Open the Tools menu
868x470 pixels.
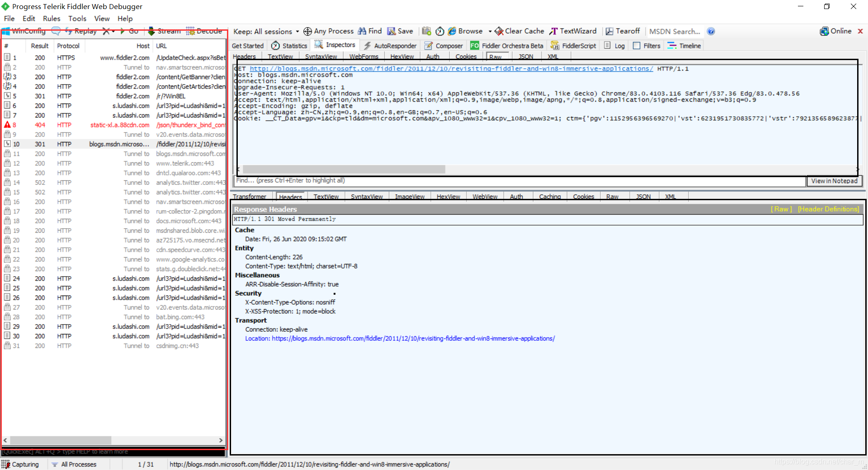[x=77, y=19]
